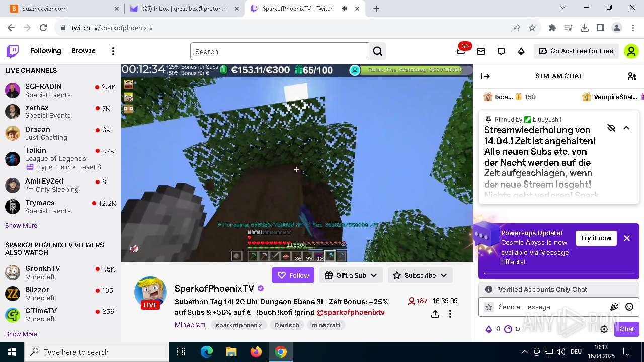
Task: Open the tab search chevron in Chrome
Action: coord(563,8)
